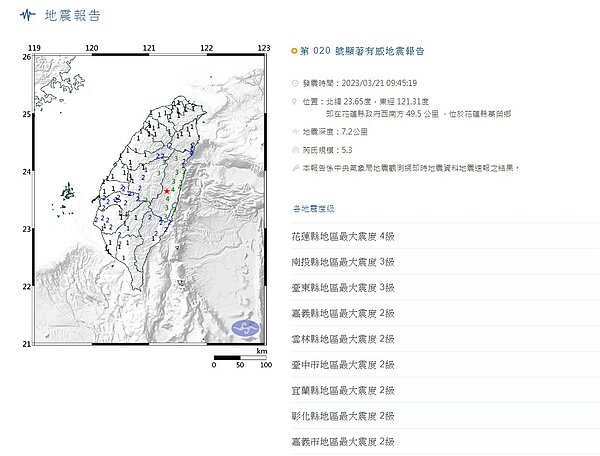Click the seismic wave icon beside 地震報告
The width and height of the screenshot is (600, 456).
tap(28, 15)
